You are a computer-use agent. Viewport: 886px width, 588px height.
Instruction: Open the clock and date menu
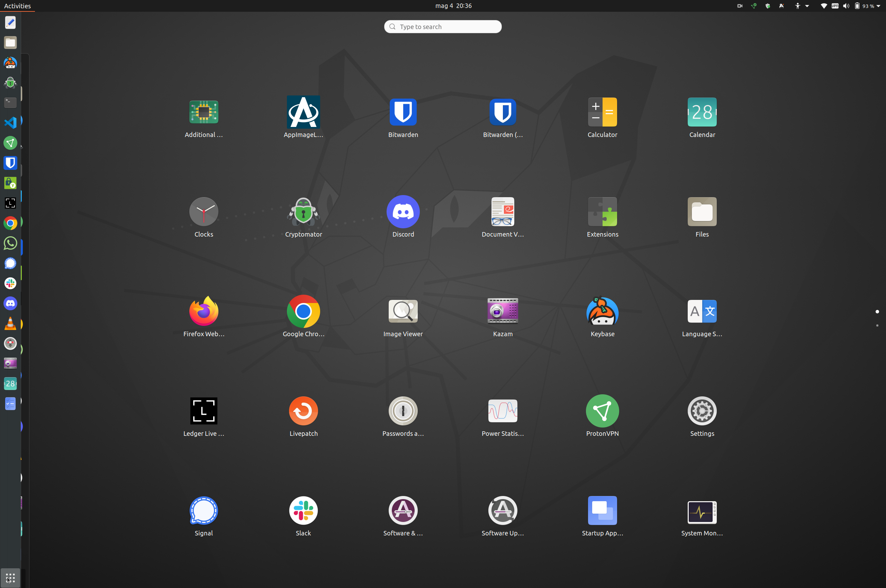click(x=453, y=6)
